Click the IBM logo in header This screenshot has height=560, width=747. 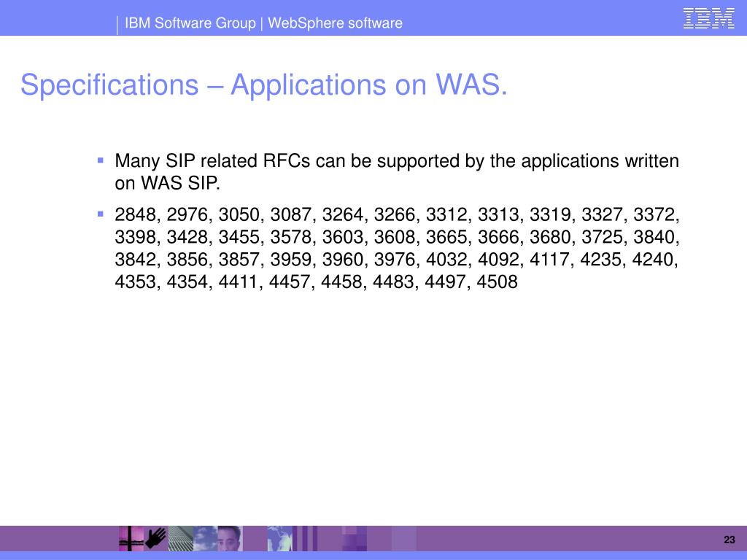tap(708, 19)
